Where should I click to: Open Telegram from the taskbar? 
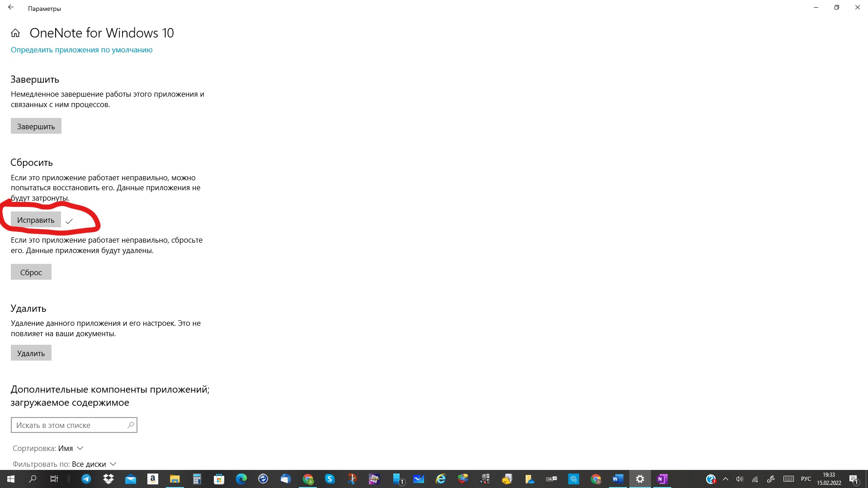(86, 479)
